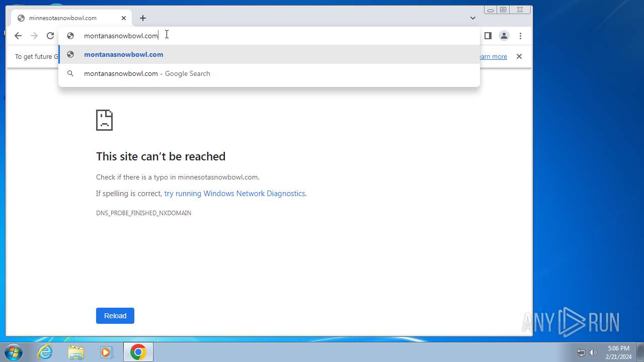The height and width of the screenshot is (362, 644).
Task: Click the Chrome icon in the taskbar
Action: pyautogui.click(x=138, y=352)
